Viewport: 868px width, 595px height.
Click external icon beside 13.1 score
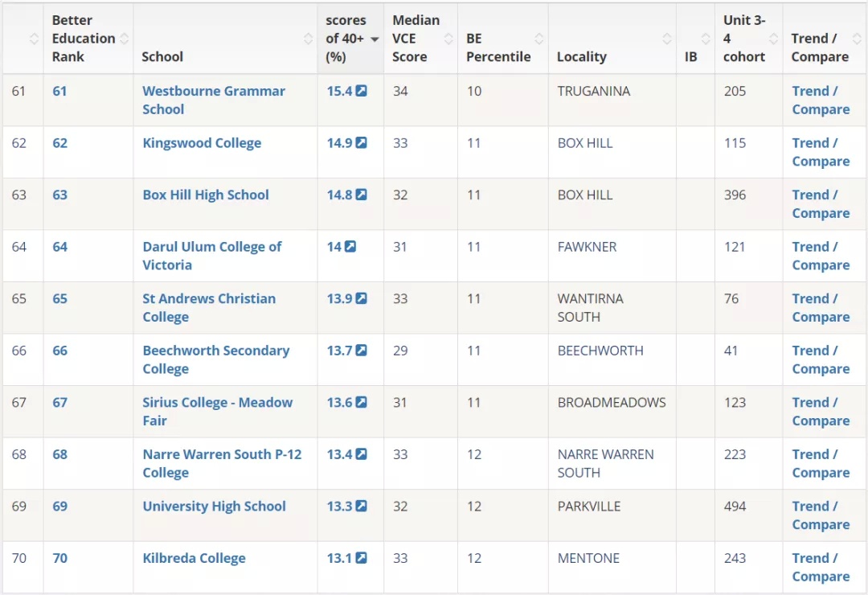361,558
